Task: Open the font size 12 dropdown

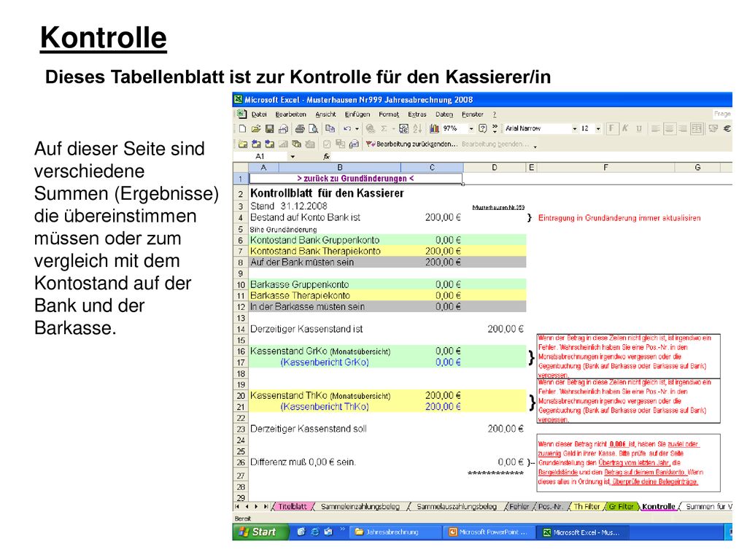Action: [598, 128]
